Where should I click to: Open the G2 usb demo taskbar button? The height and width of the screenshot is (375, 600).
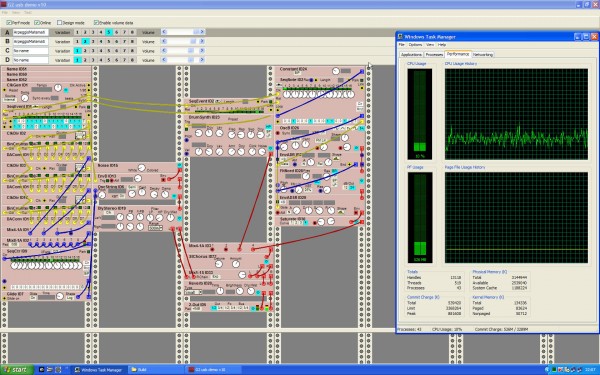[x=213, y=370]
